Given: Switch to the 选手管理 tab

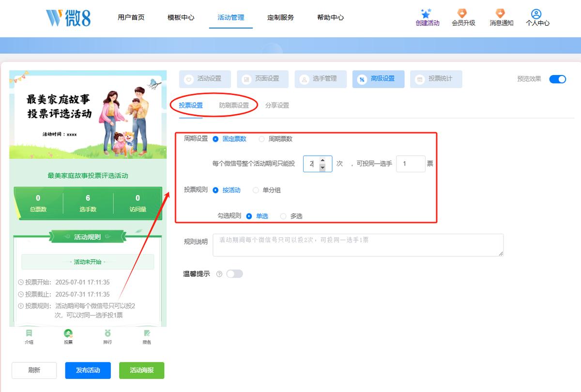Looking at the screenshot, I should coord(321,79).
